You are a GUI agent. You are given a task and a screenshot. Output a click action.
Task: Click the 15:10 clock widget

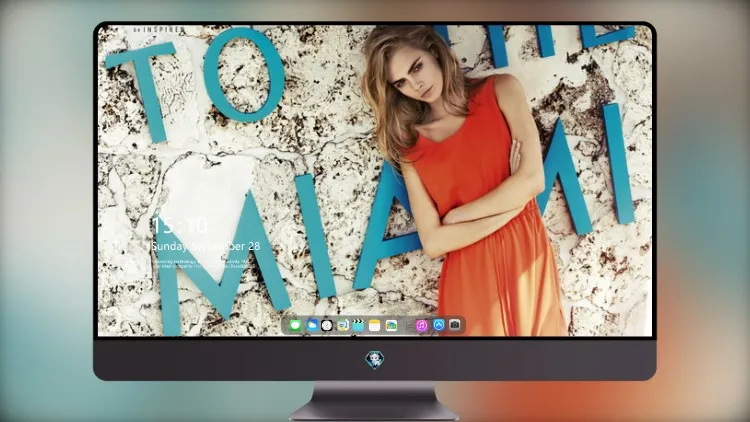180,225
